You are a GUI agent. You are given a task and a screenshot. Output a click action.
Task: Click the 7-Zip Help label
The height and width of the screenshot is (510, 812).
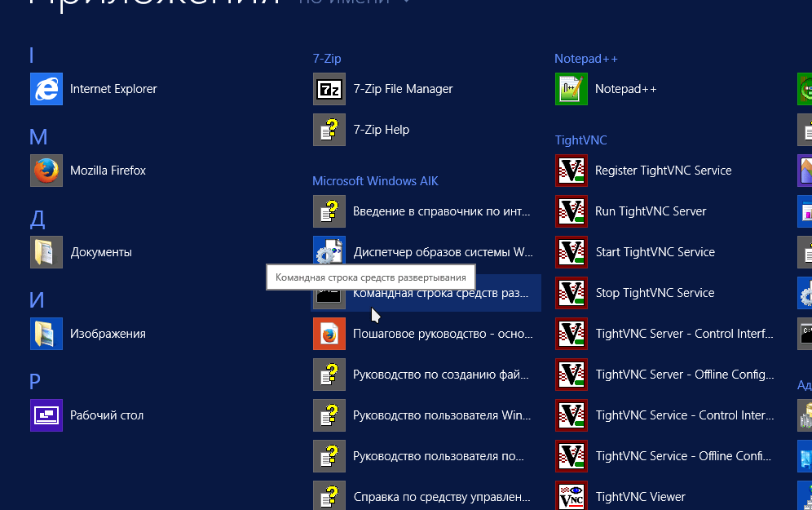[x=382, y=130]
